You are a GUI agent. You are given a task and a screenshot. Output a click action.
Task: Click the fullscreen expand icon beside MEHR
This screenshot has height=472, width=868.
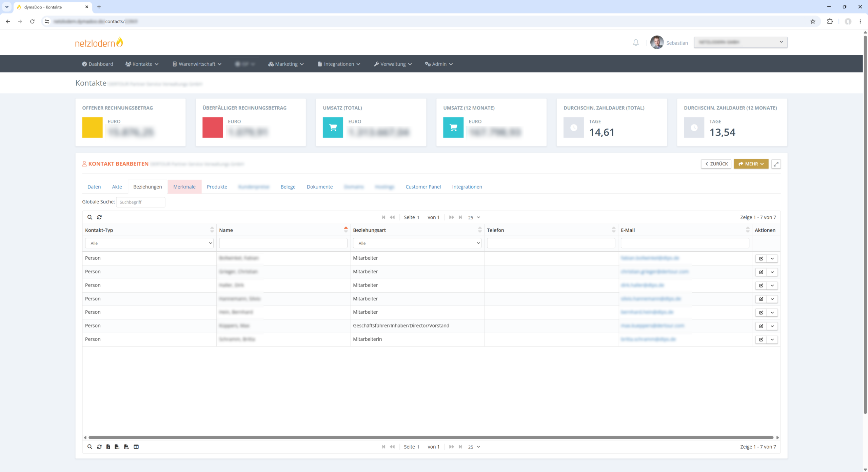pyautogui.click(x=776, y=164)
